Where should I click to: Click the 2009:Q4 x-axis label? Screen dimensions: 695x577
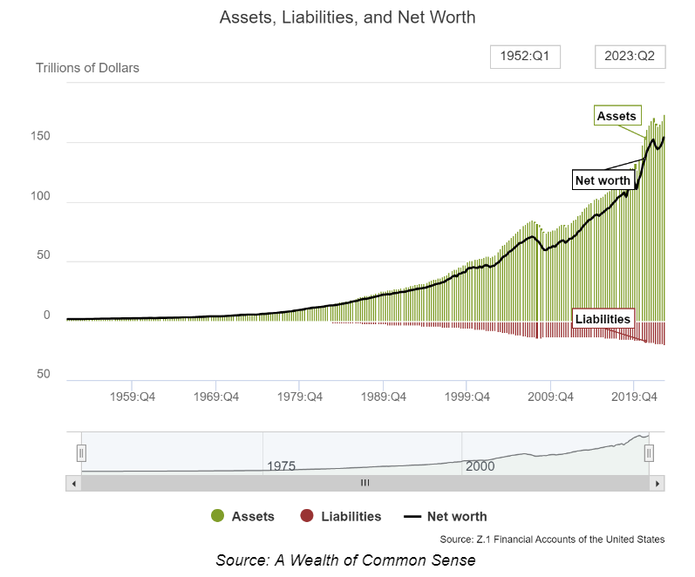pos(550,396)
